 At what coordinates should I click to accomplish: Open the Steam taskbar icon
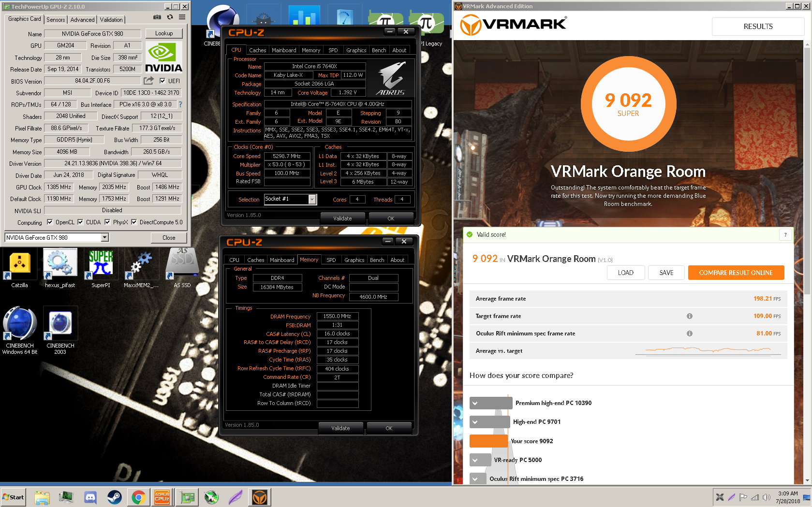point(114,497)
